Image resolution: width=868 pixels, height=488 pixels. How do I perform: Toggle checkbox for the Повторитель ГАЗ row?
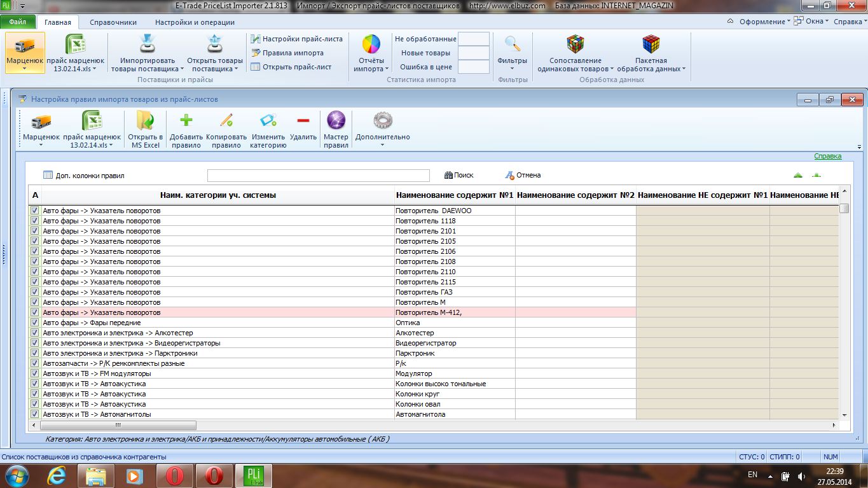tap(35, 292)
